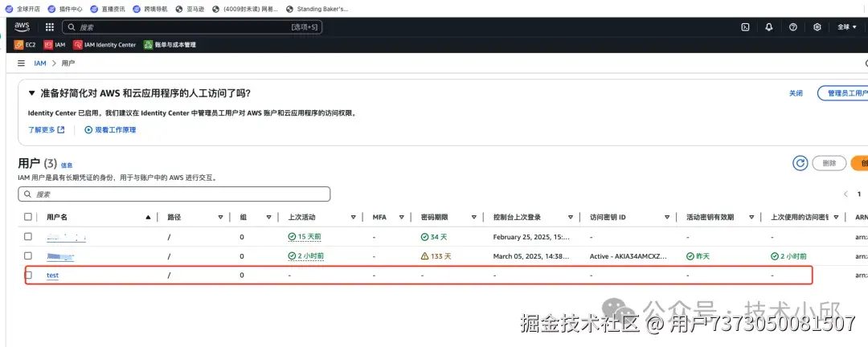Open 路径 column sort dropdown
868x347 pixels.
point(220,218)
